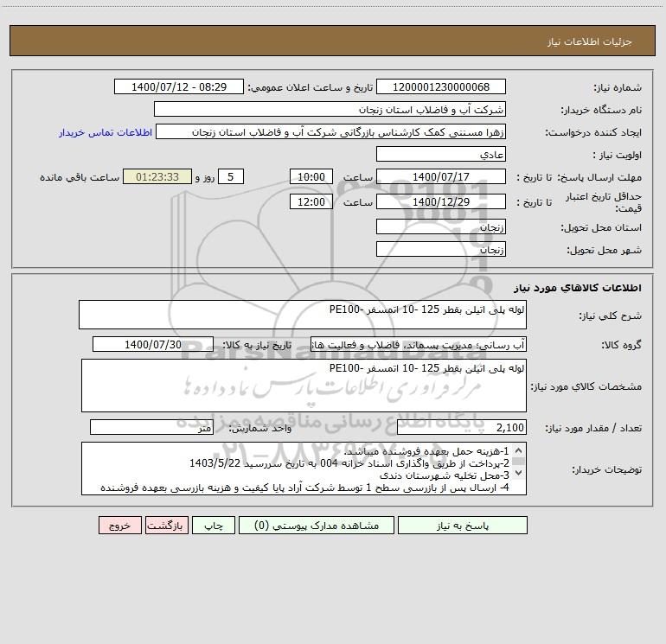Click the label 'استان محل تحویل:'
This screenshot has height=644, width=666.
[601, 227]
